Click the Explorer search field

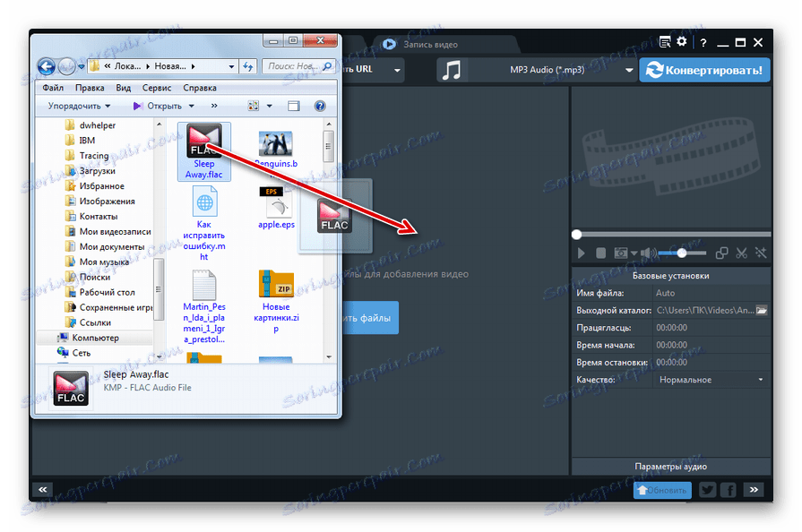click(x=298, y=66)
